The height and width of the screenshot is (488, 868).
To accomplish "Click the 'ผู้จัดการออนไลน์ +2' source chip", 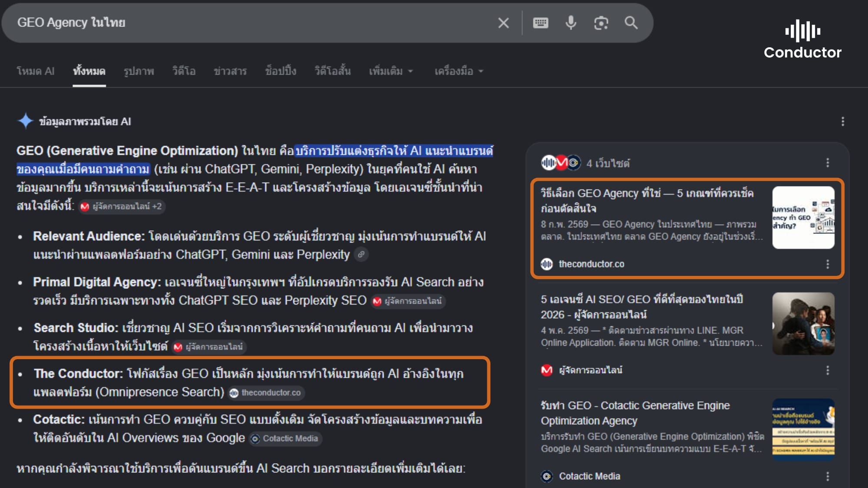I will 122,206.
